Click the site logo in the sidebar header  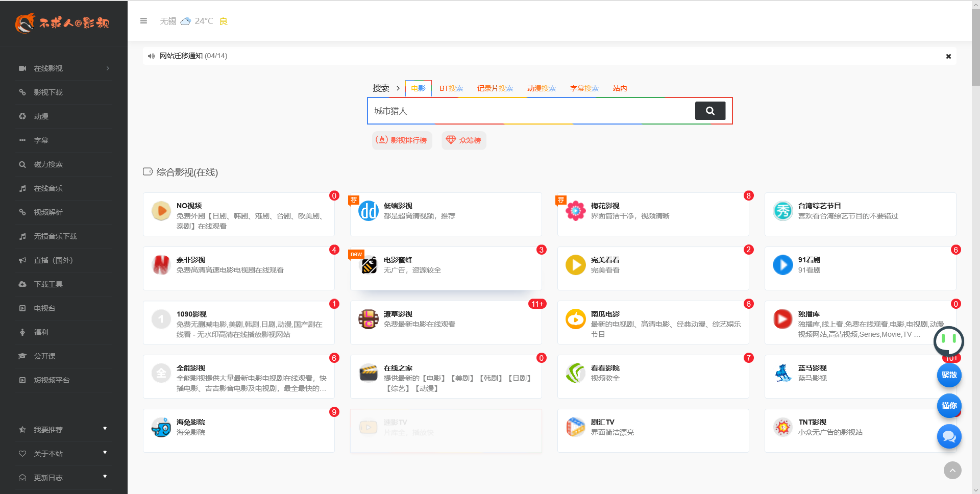click(x=62, y=23)
